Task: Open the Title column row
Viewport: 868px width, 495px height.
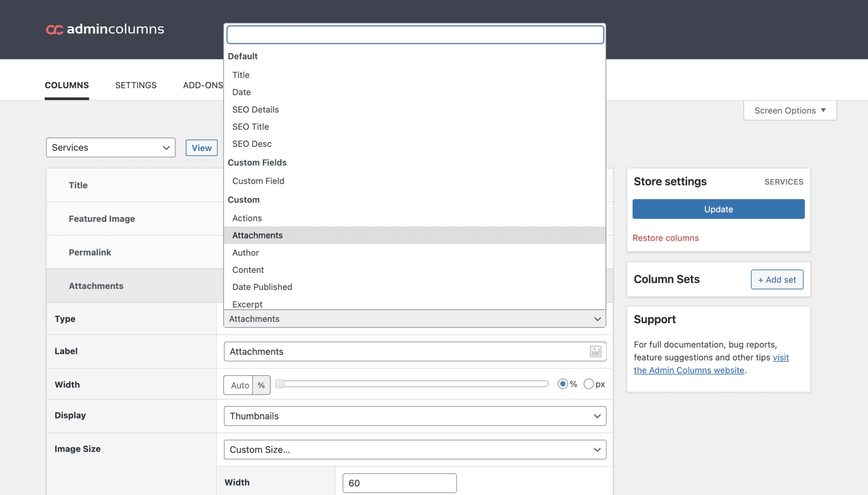Action: (135, 185)
